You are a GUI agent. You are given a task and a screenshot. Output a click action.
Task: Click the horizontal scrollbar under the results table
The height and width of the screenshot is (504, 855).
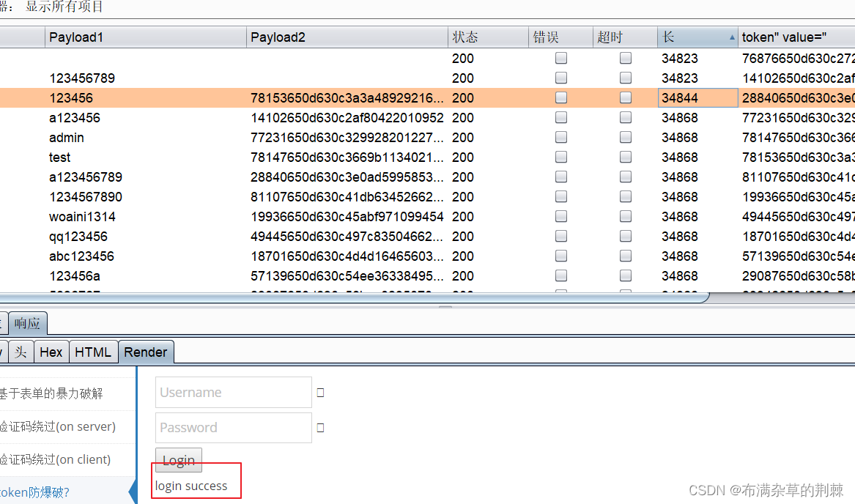355,298
